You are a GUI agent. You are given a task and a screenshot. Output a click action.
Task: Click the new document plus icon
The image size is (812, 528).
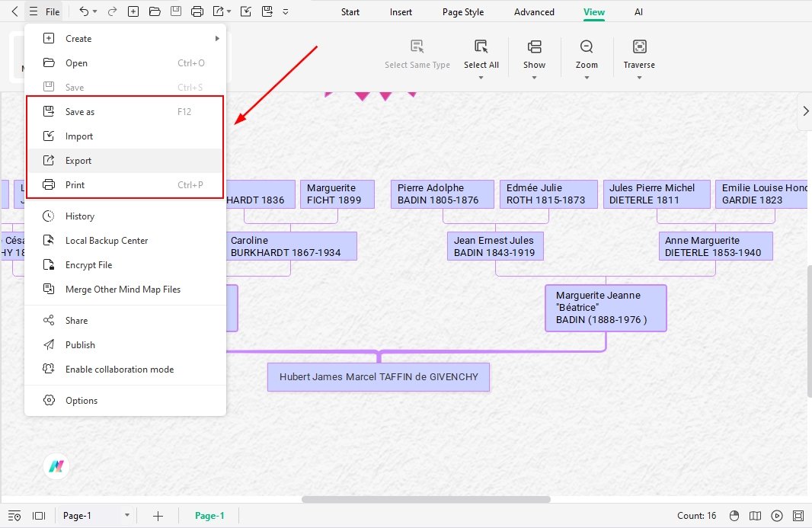click(133, 11)
